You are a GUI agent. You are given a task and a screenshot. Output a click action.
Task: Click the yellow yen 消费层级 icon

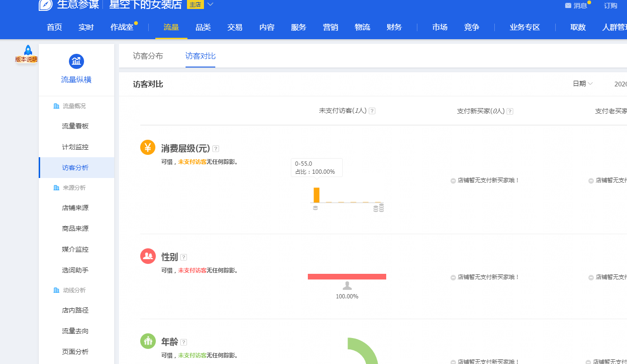pos(148,147)
